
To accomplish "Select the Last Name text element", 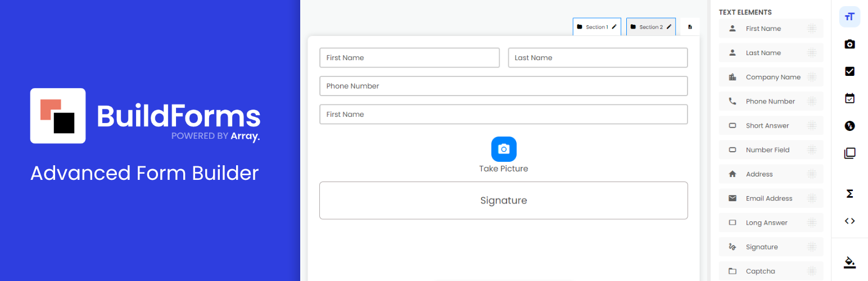I will [x=771, y=53].
